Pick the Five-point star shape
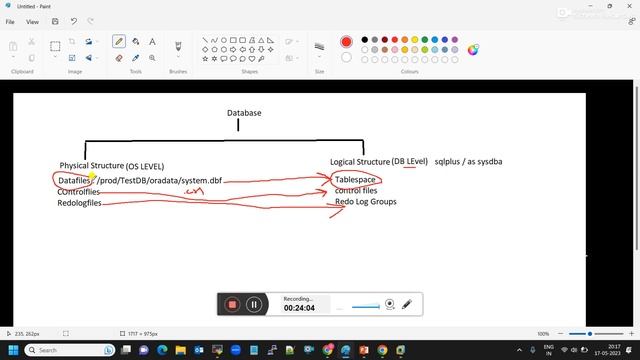Image resolution: width=640 pixels, height=360 pixels. click(205, 59)
